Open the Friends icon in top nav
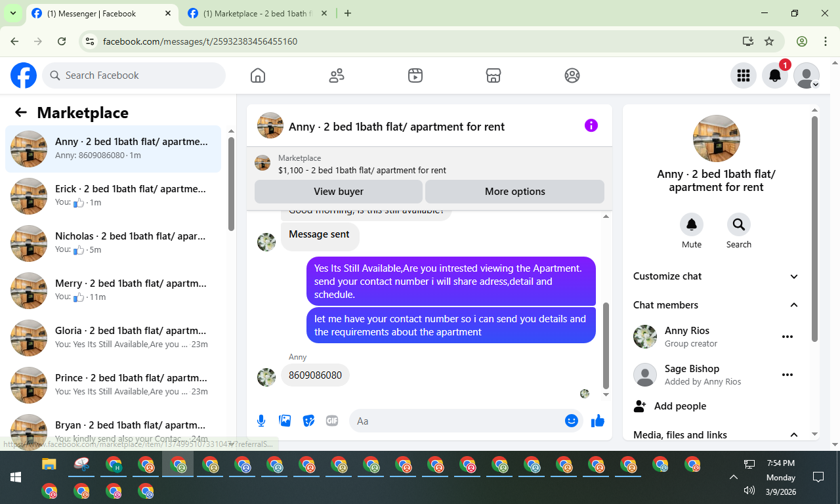 [x=337, y=75]
